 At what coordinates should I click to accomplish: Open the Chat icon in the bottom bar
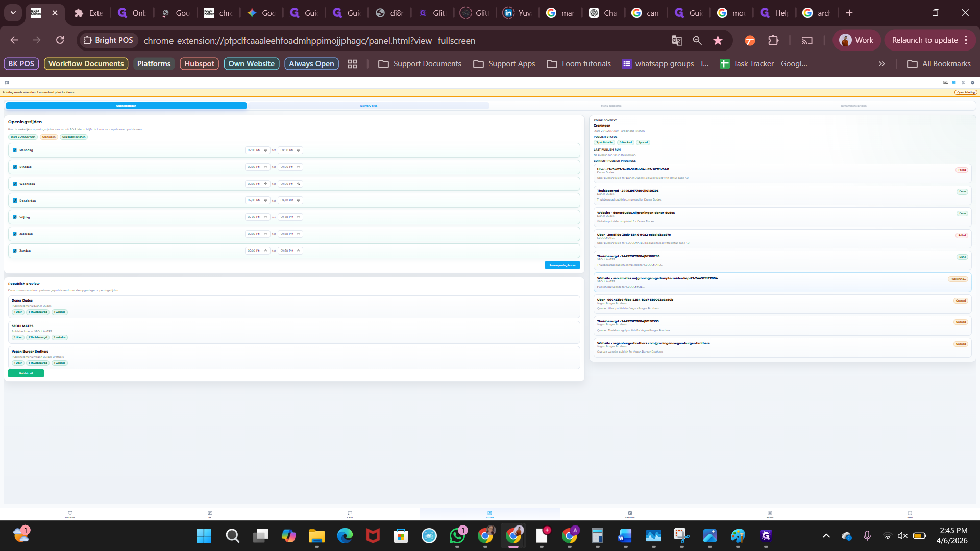point(350,514)
